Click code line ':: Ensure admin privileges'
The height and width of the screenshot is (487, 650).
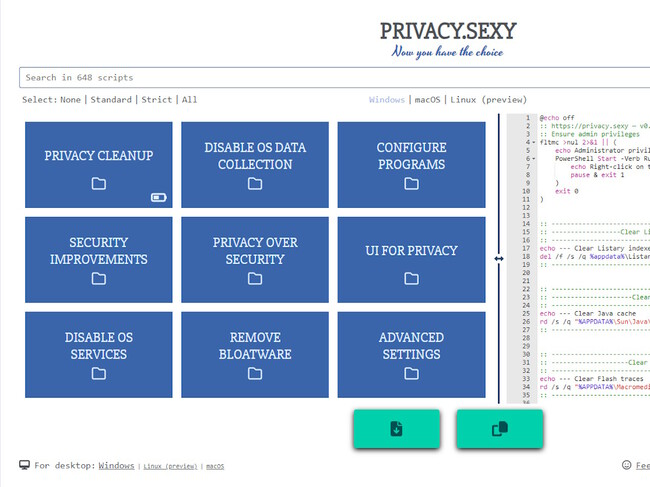[x=589, y=134]
